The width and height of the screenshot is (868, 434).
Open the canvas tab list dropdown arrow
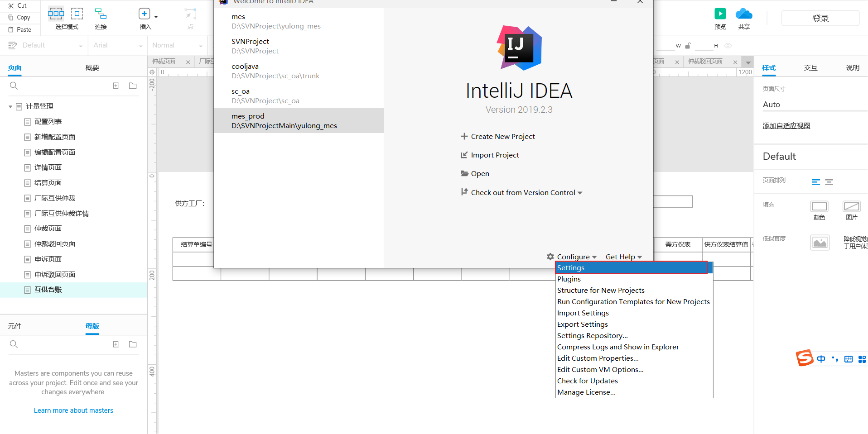pyautogui.click(x=748, y=62)
